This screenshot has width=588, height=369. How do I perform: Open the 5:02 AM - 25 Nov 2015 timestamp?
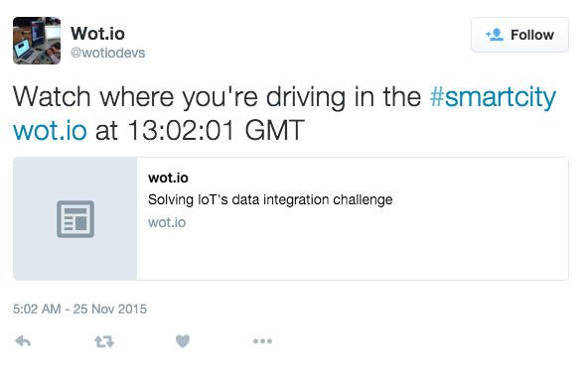(x=79, y=309)
